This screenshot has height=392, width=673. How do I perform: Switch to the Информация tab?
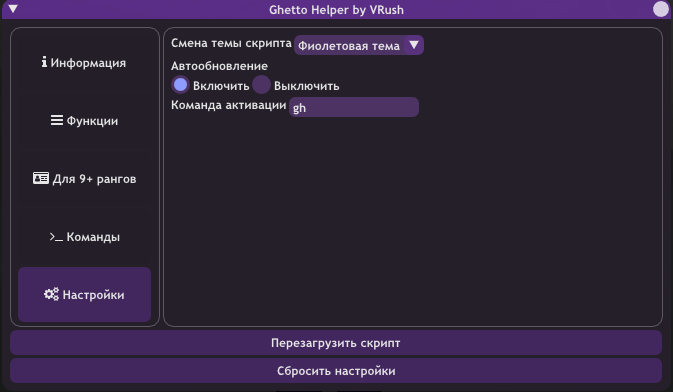85,63
